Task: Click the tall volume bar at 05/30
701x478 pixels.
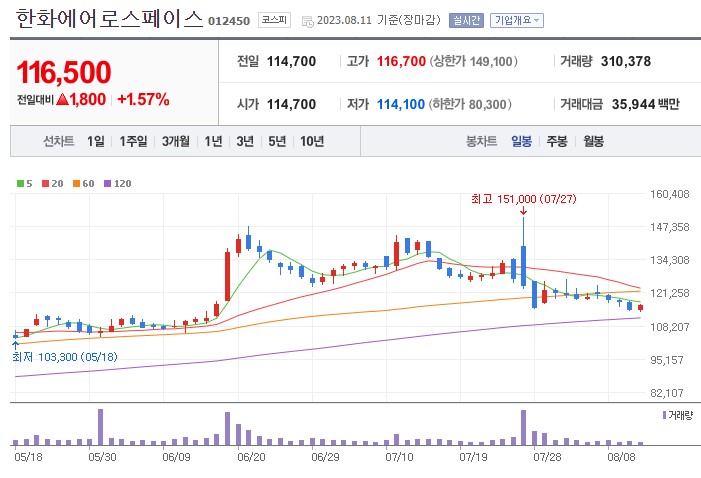Action: (101, 427)
